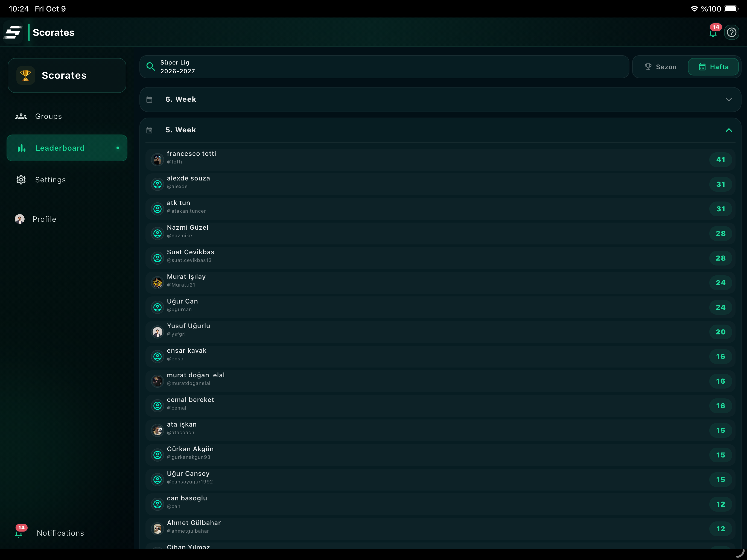Click ata işkan's avatar
Screen dimensions: 747x560
tap(157, 430)
